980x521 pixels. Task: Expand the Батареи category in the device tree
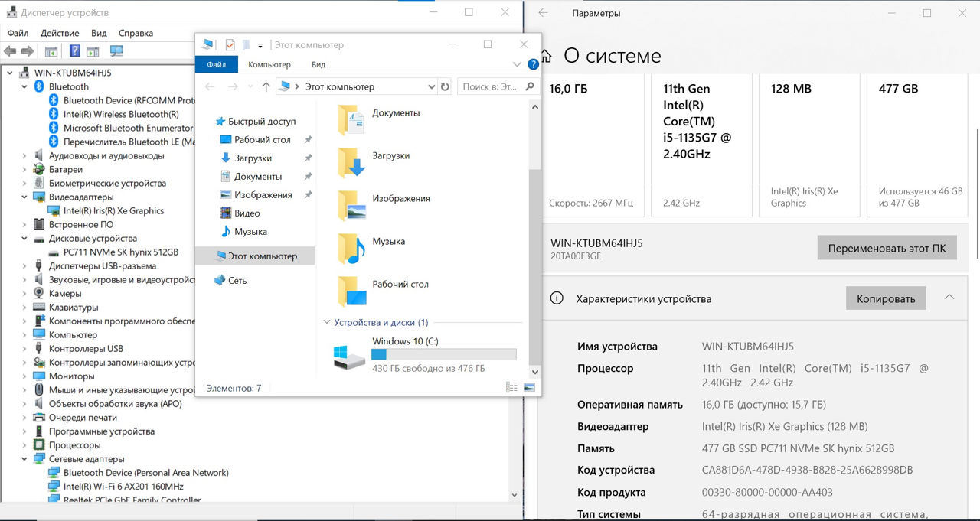24,170
